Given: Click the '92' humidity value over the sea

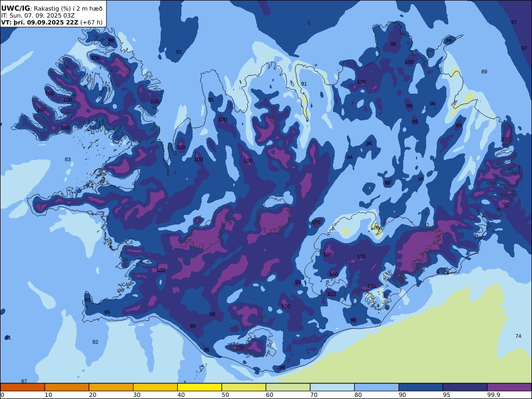Looking at the screenshot, I should coord(179,52).
